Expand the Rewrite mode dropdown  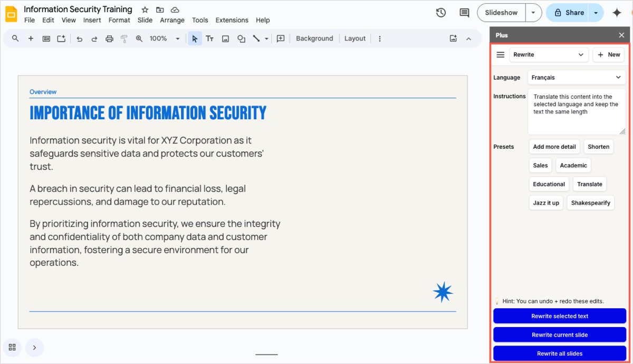[549, 55]
